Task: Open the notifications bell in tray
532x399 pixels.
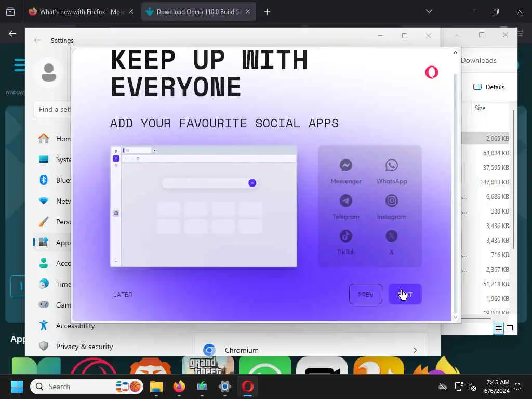Action: (518, 387)
